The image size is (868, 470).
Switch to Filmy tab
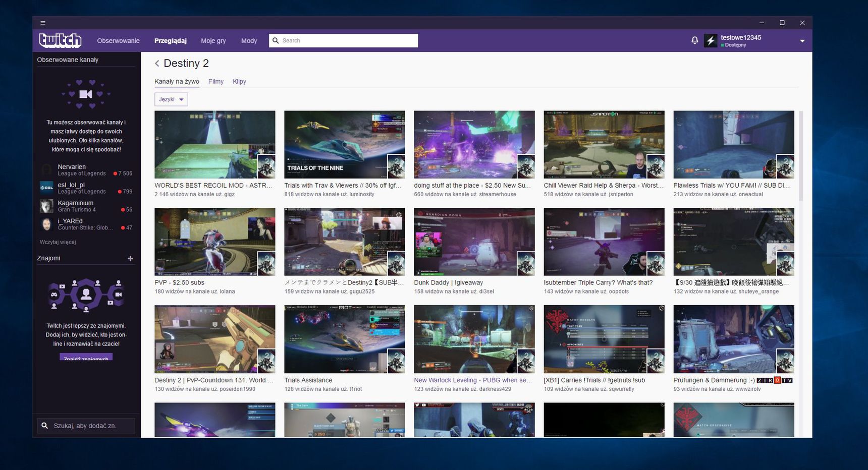click(216, 82)
